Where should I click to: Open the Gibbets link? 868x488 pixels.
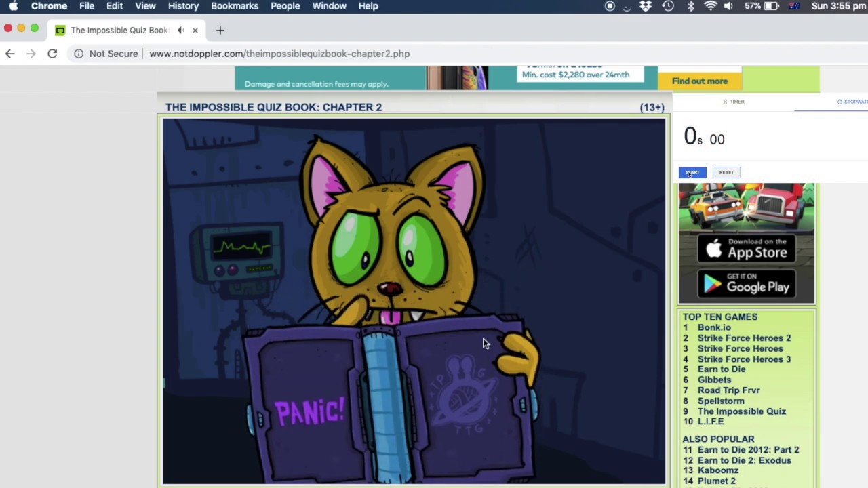pos(714,380)
